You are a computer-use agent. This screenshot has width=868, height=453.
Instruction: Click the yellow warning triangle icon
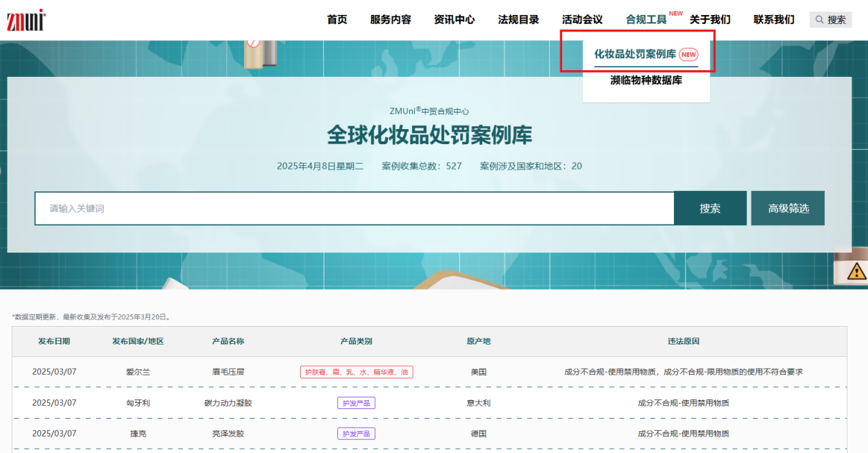pos(856,272)
